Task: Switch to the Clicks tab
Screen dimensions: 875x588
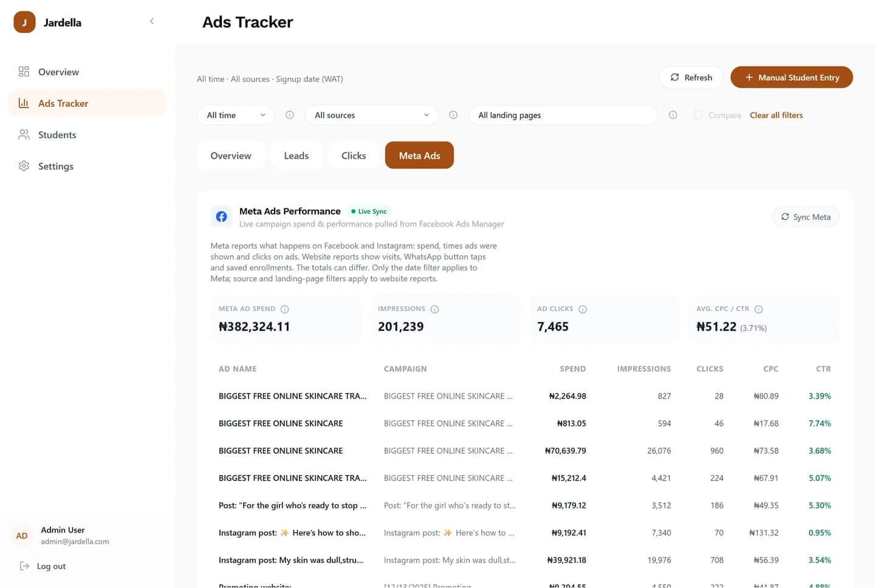Action: coord(354,156)
